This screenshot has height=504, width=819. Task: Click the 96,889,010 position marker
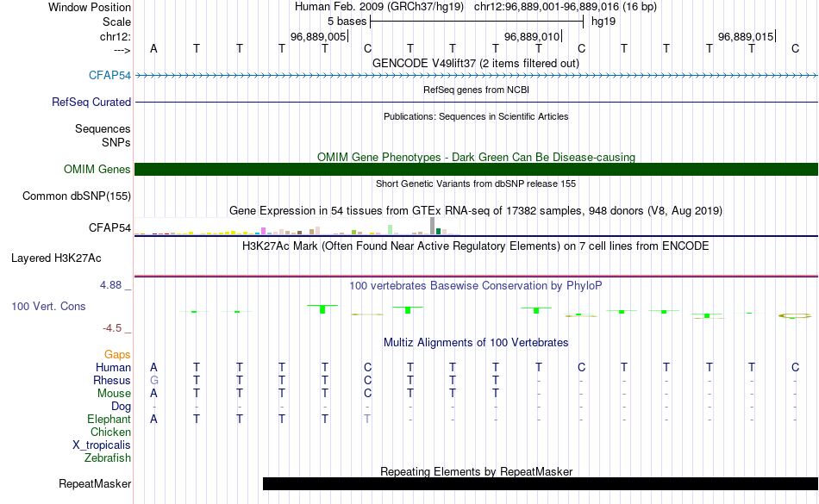(x=533, y=36)
